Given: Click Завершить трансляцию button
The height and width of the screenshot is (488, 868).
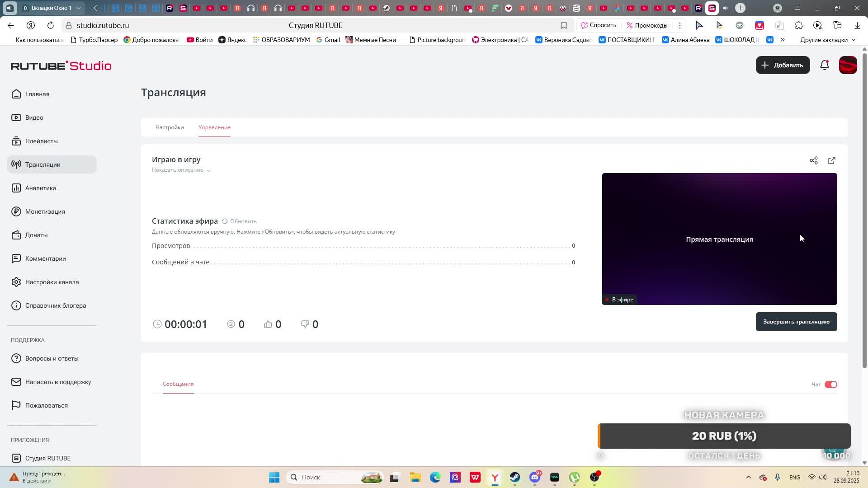Looking at the screenshot, I should 796,322.
